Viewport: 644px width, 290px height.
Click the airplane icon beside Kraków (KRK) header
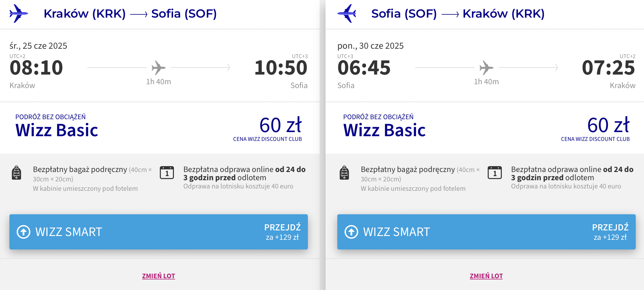19,14
